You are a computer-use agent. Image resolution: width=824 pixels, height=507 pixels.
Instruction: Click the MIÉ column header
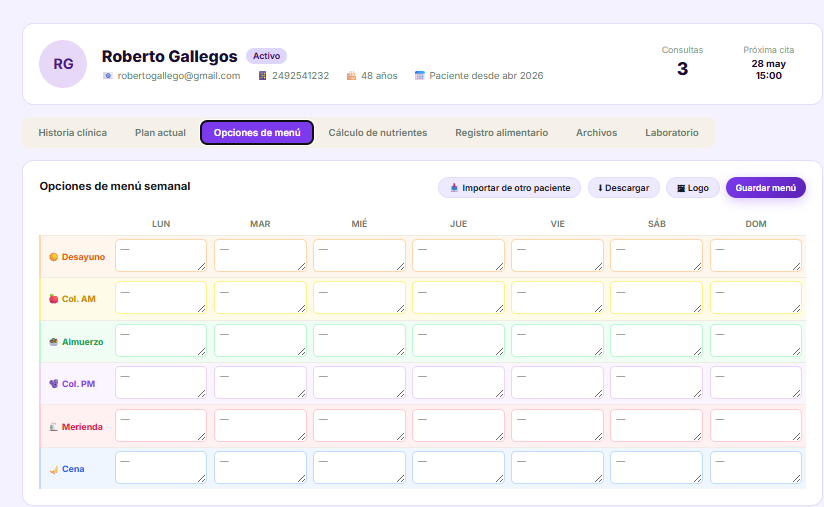click(x=359, y=224)
